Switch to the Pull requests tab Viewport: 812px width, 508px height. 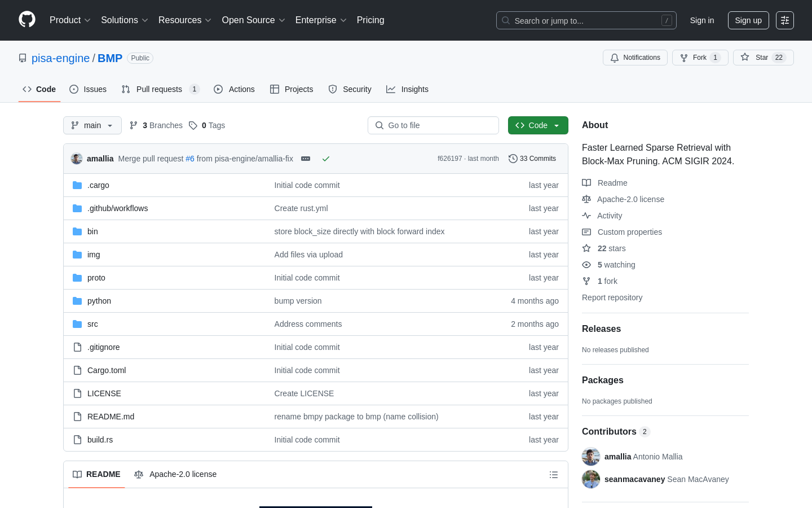[x=161, y=89]
